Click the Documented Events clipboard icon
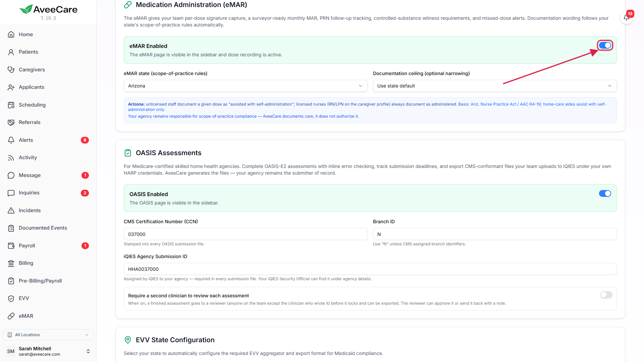Viewport: 644px width, 362px height. tap(11, 228)
